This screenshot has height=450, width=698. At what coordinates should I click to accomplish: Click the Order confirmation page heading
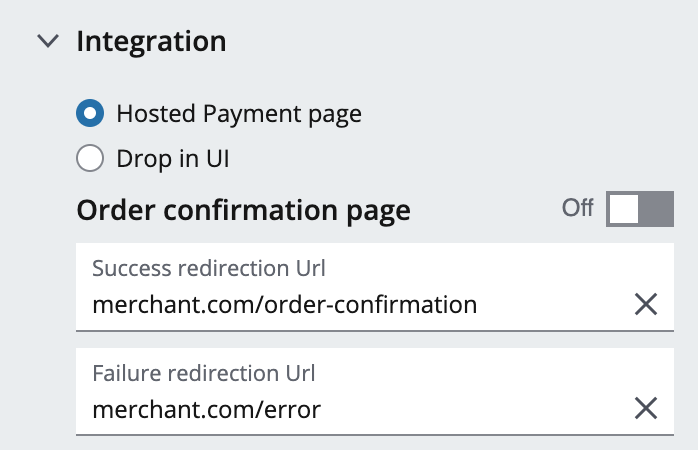coord(243,211)
